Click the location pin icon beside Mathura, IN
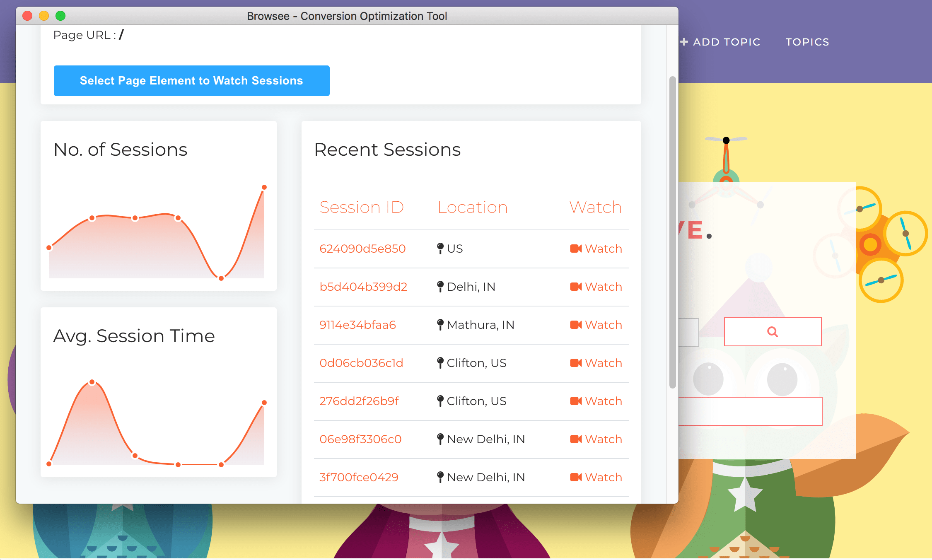This screenshot has width=932, height=560. coord(440,325)
